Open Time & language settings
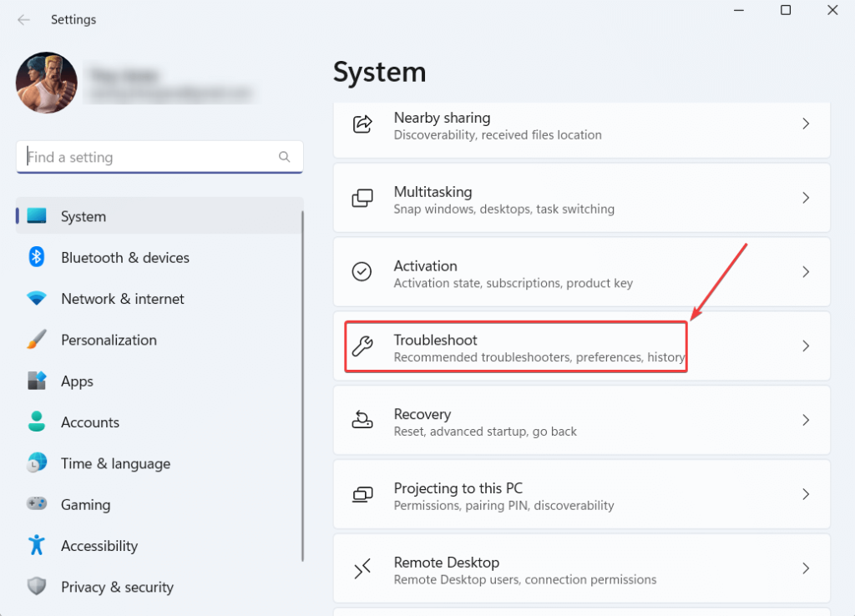The width and height of the screenshot is (855, 616). click(x=115, y=463)
